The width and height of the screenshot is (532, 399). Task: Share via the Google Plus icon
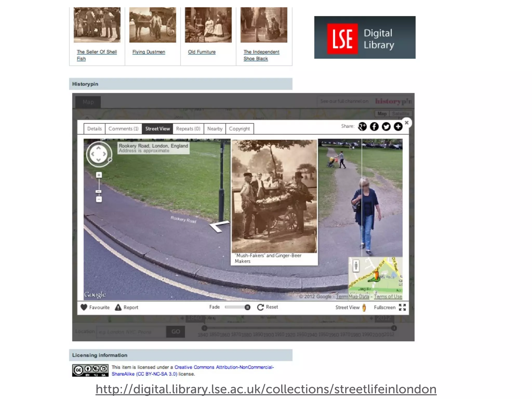coord(362,127)
